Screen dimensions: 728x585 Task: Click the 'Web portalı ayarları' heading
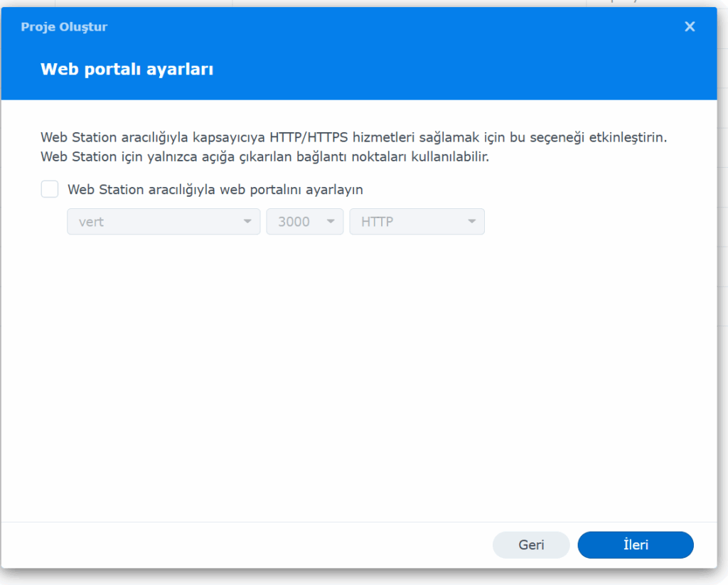pyautogui.click(x=127, y=69)
